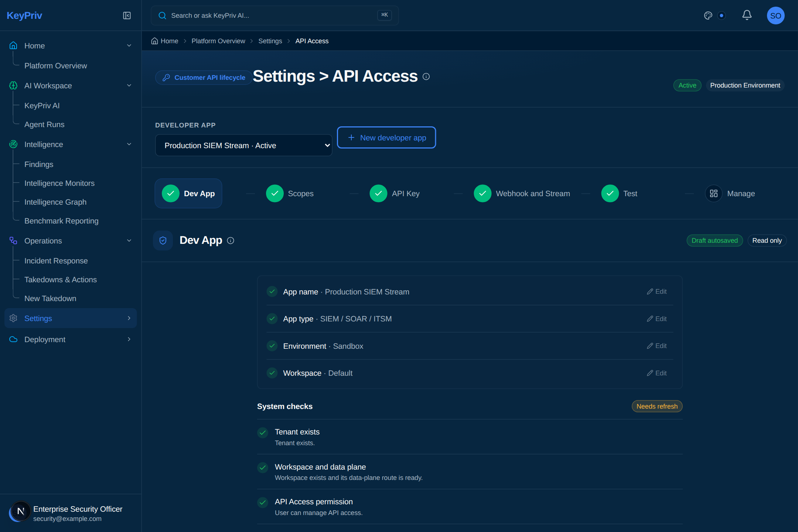This screenshot has width=798, height=532.
Task: Collapse AI Workspace chevron
Action: (129, 85)
